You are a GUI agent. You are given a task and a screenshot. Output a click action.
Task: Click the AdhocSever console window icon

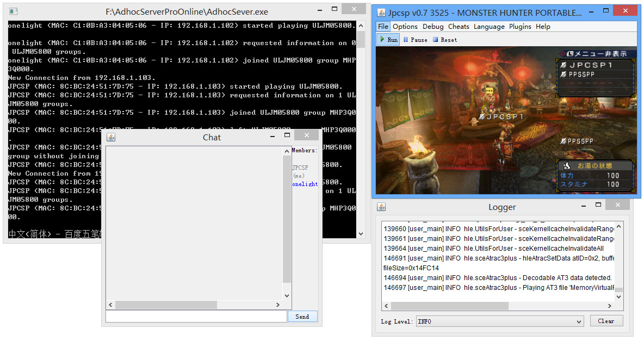13,11
